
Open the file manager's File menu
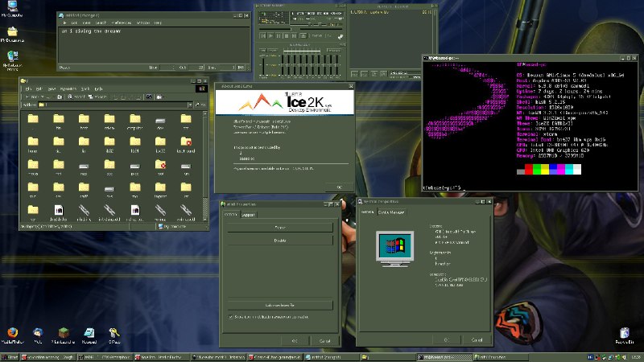coord(28,88)
